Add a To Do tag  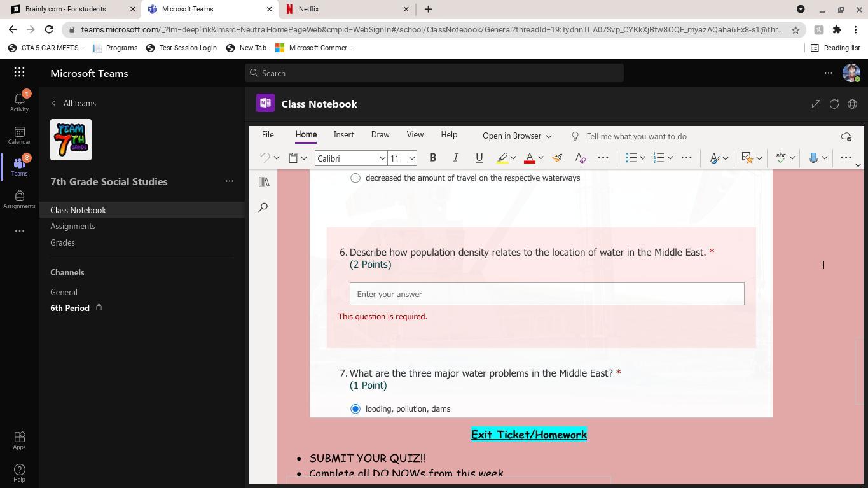tap(748, 158)
